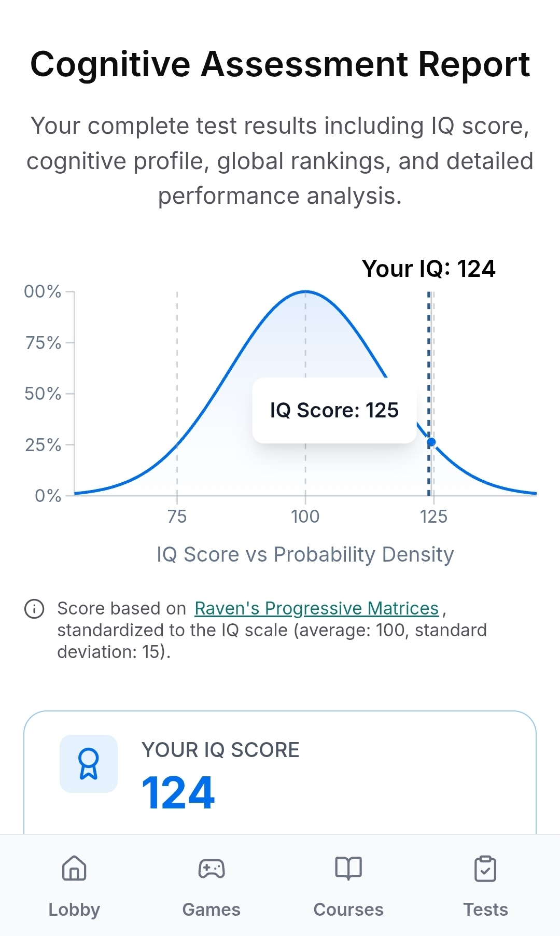Open the Games controller icon
560x936 pixels.
(x=212, y=868)
